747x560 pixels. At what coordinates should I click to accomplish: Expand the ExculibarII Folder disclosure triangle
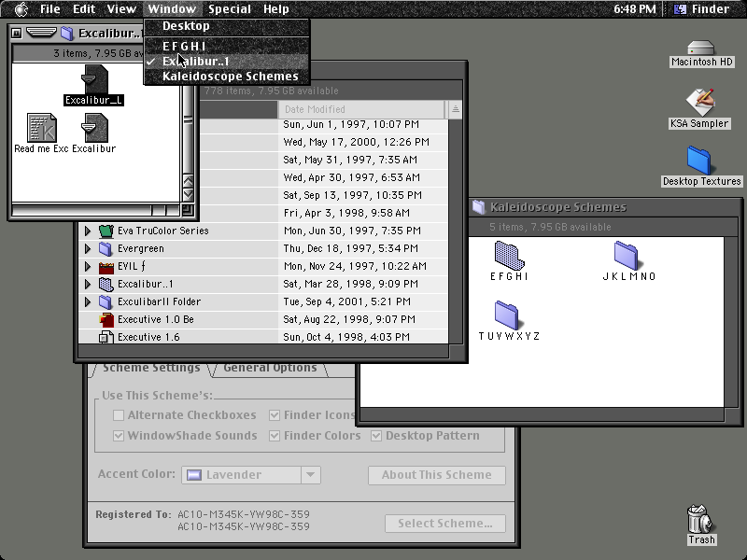tap(88, 301)
